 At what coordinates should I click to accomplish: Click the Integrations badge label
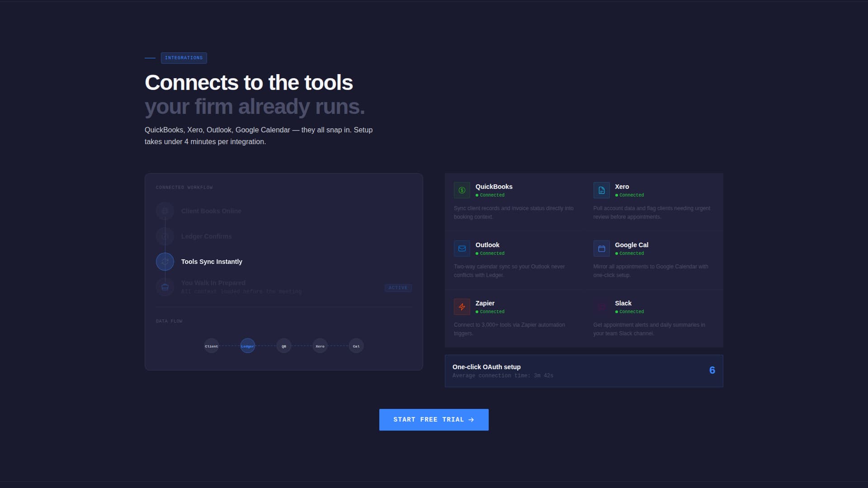tap(184, 58)
